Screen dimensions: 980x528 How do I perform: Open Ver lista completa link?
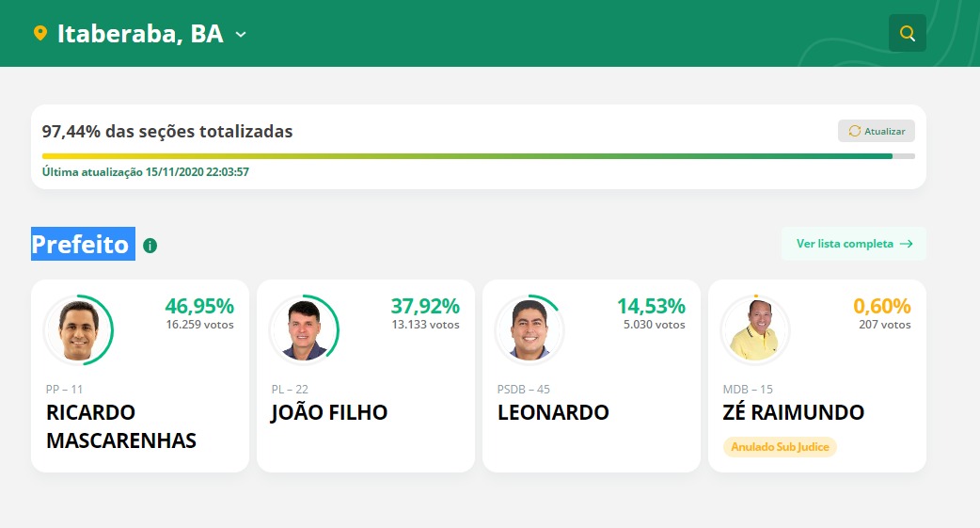pyautogui.click(x=853, y=244)
